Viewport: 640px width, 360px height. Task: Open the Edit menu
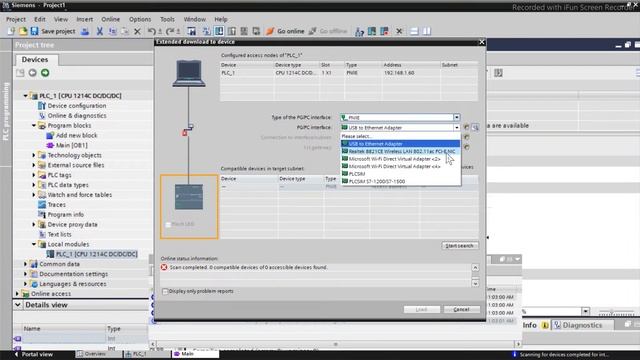pos(40,19)
